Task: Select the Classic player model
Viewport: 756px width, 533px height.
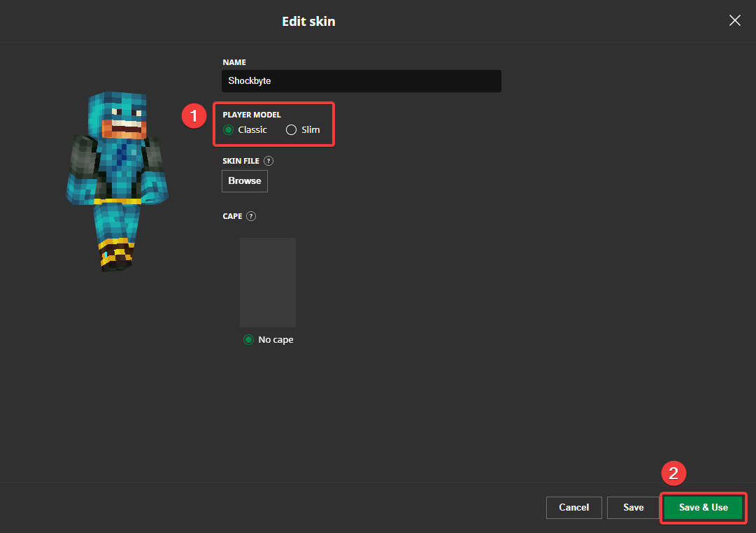Action: [228, 129]
